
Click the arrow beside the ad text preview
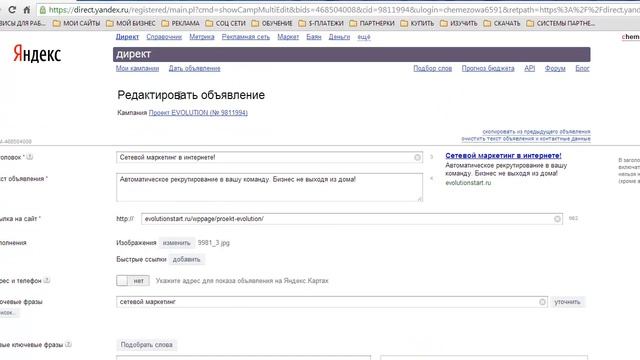pos(431,178)
